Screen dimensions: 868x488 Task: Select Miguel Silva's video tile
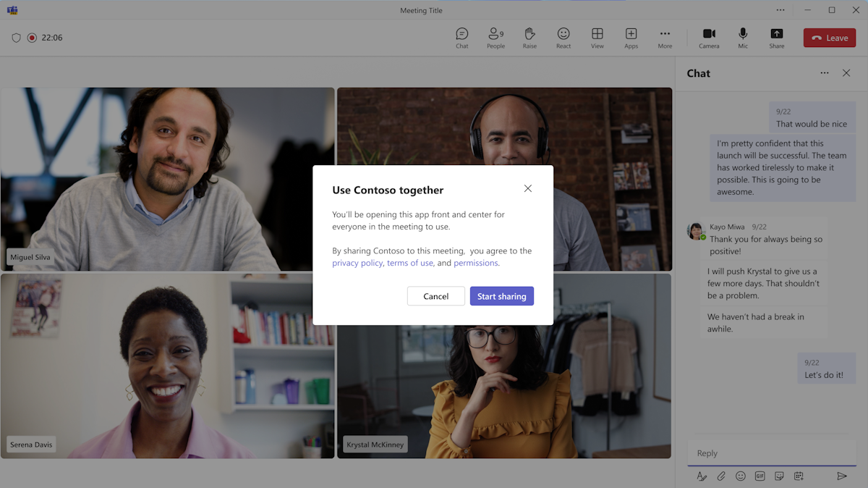[167, 179]
